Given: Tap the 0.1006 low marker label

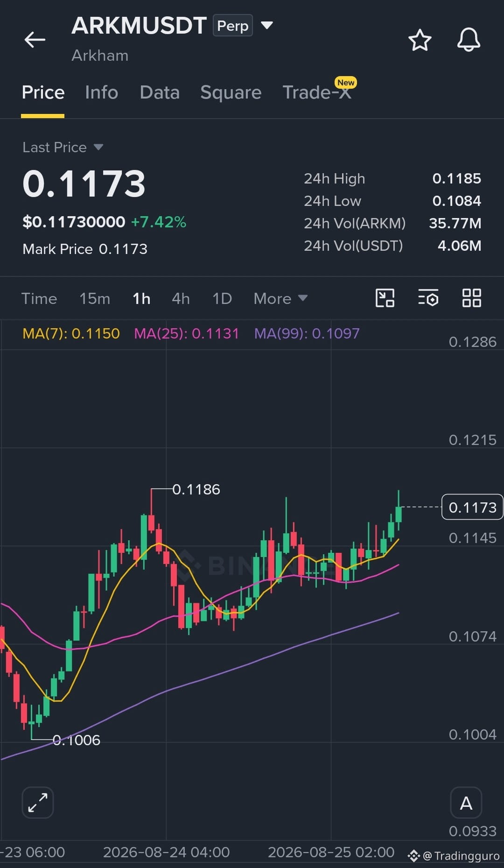Looking at the screenshot, I should coord(76,740).
